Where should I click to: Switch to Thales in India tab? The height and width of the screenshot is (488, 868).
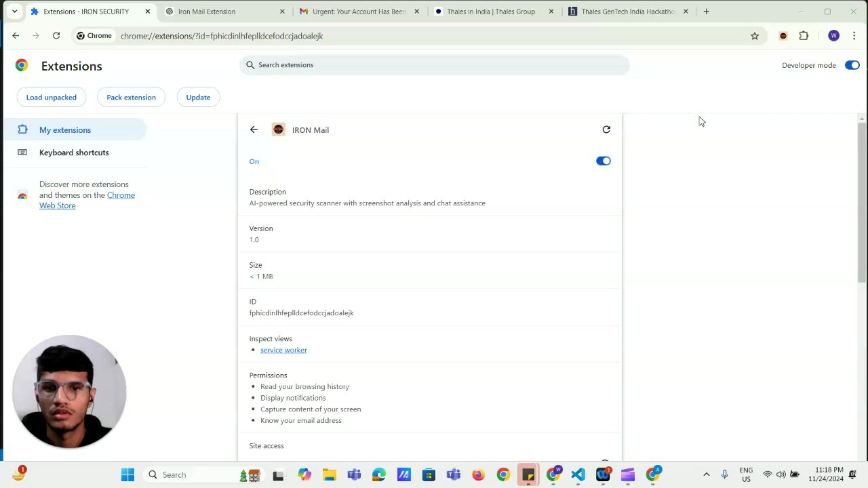point(494,12)
